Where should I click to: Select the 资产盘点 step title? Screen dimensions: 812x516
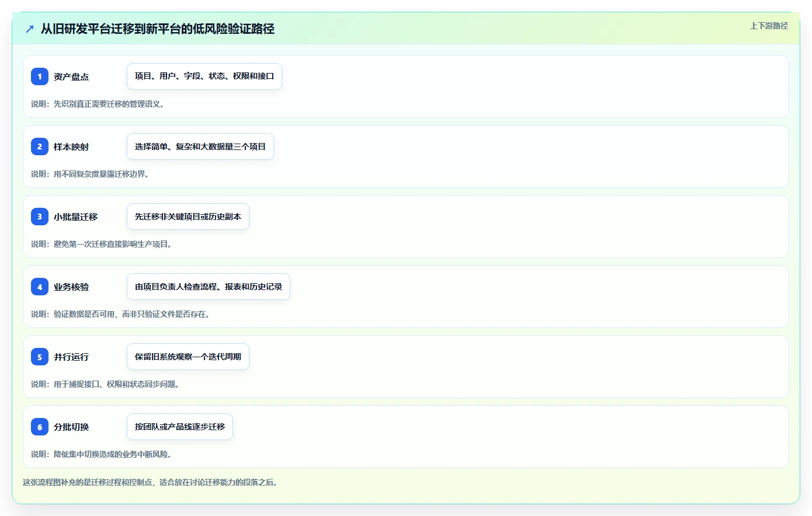(x=71, y=76)
